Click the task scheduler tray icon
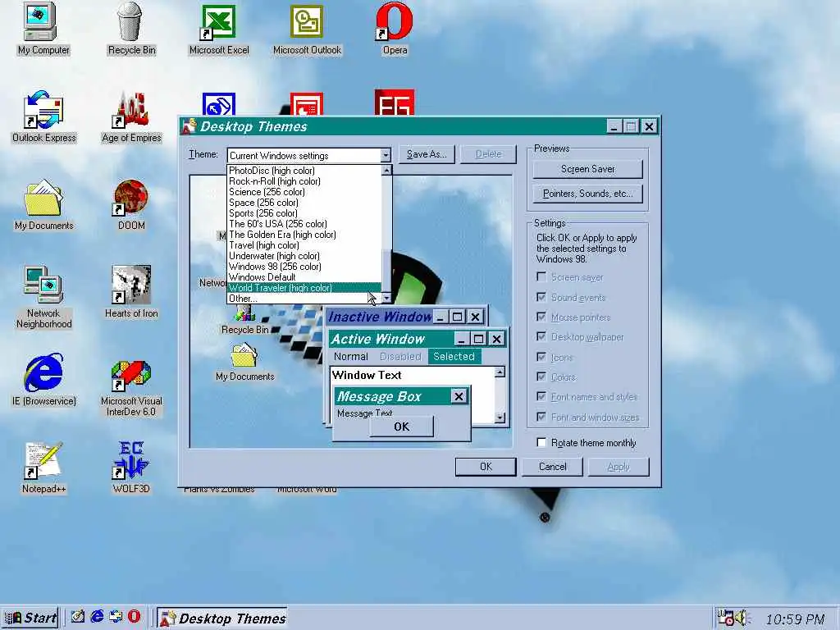The image size is (840, 630). coord(725,619)
